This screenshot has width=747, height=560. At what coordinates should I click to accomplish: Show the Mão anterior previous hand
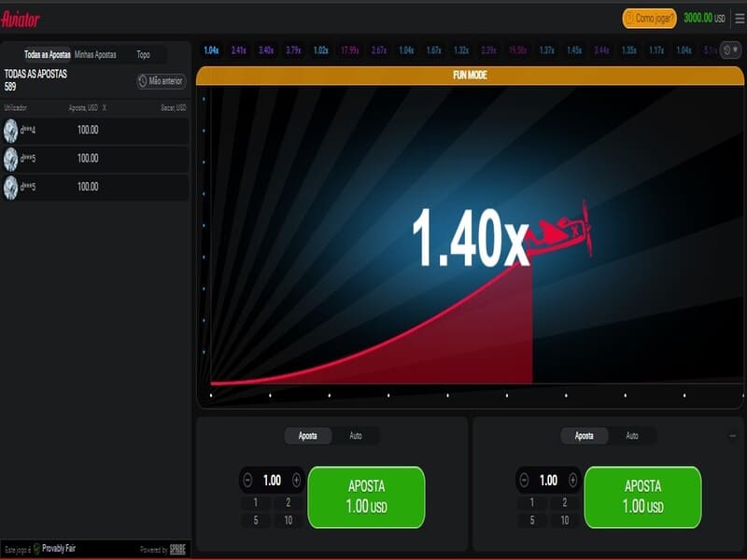click(x=161, y=81)
